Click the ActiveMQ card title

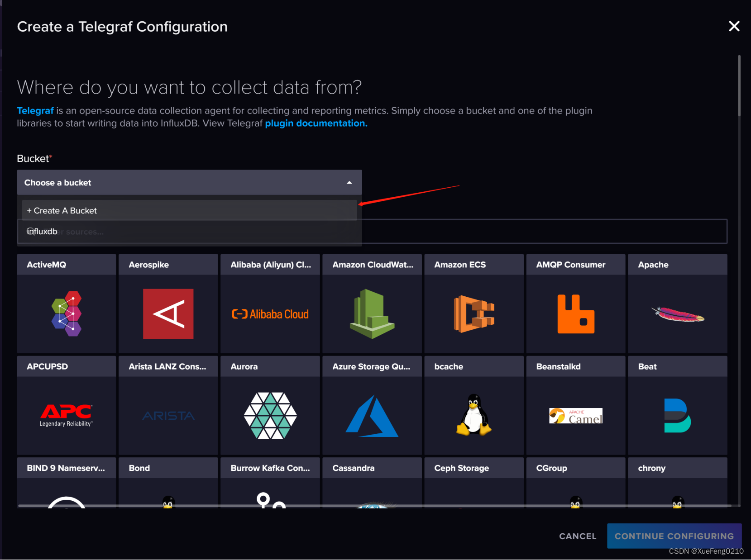tap(46, 265)
